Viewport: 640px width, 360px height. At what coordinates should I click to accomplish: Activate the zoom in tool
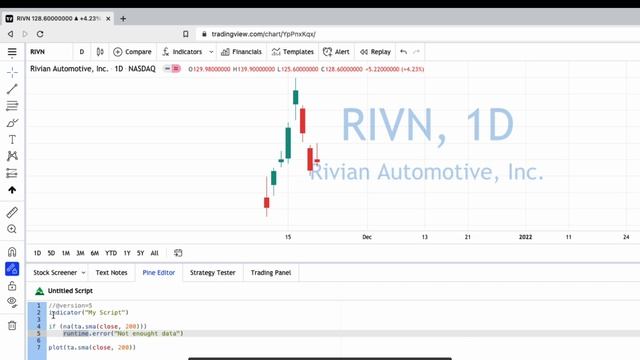click(12, 229)
